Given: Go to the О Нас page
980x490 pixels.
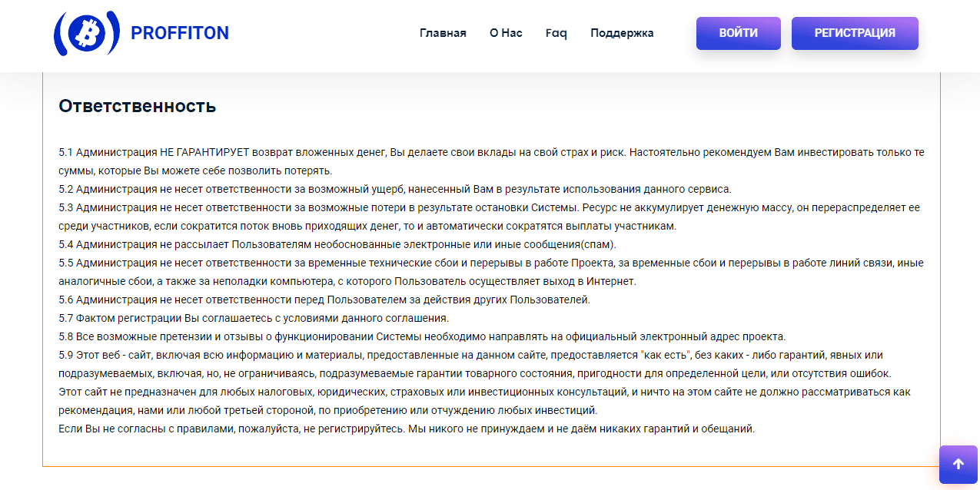Looking at the screenshot, I should click(x=506, y=33).
